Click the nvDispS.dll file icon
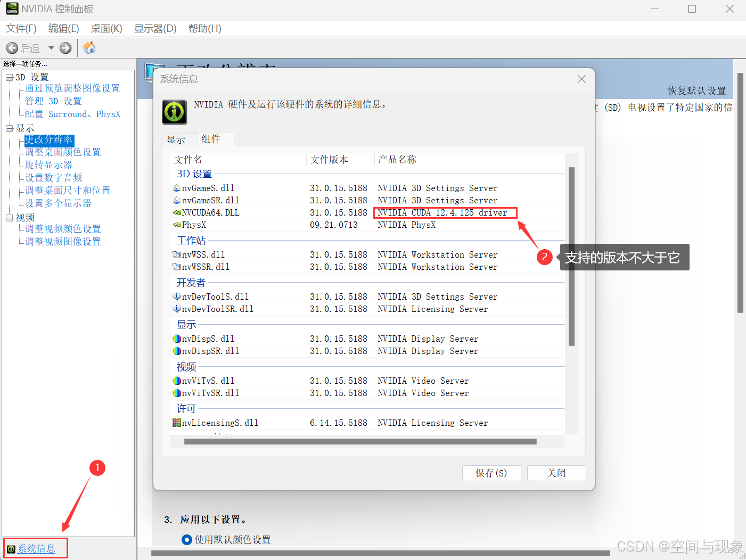Image resolution: width=746 pixels, height=560 pixels. pyautogui.click(x=177, y=339)
